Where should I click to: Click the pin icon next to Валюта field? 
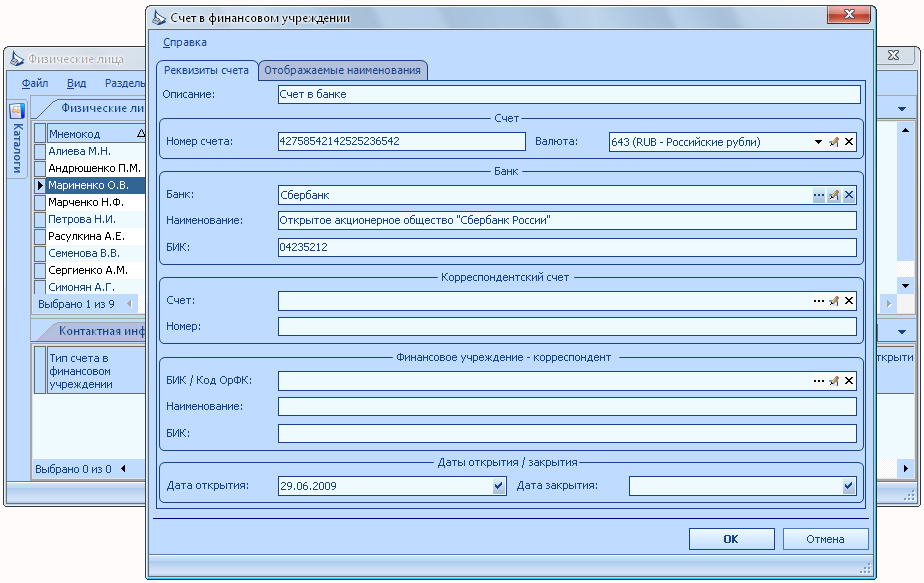click(x=834, y=141)
